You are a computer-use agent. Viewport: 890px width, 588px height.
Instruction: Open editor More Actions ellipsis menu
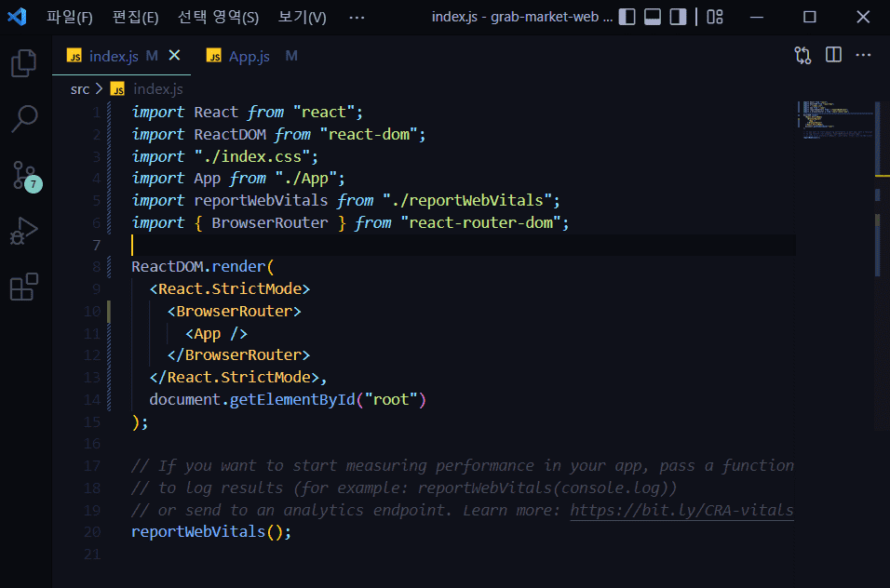click(x=864, y=56)
